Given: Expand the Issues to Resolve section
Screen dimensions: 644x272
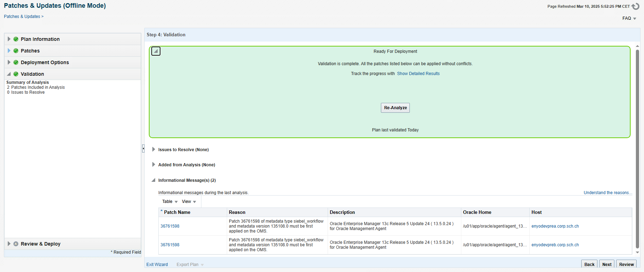Looking at the screenshot, I should pyautogui.click(x=153, y=149).
